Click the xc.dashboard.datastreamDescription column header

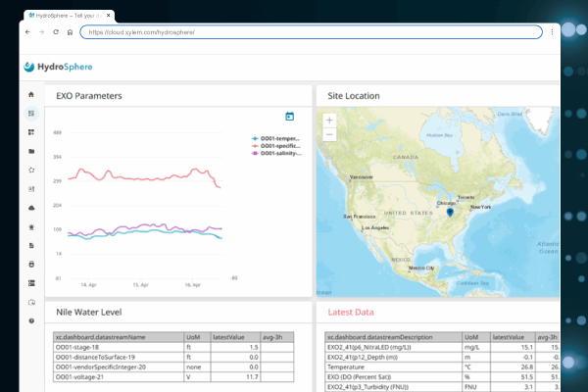tap(393, 337)
